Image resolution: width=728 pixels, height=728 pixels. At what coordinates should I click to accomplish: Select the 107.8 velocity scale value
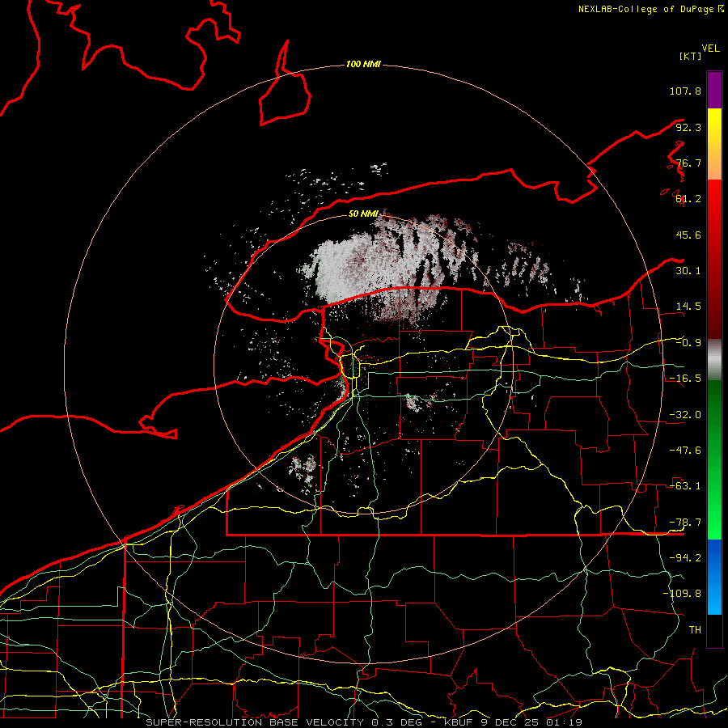(685, 91)
